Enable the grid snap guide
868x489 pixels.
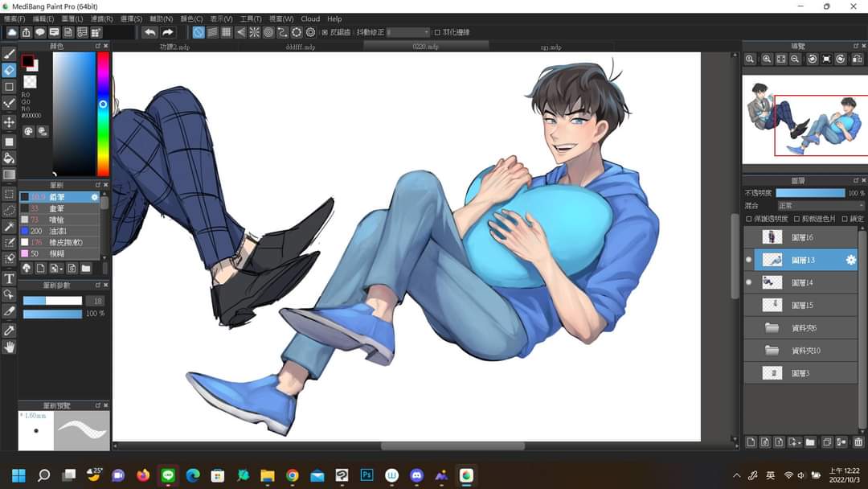click(227, 32)
